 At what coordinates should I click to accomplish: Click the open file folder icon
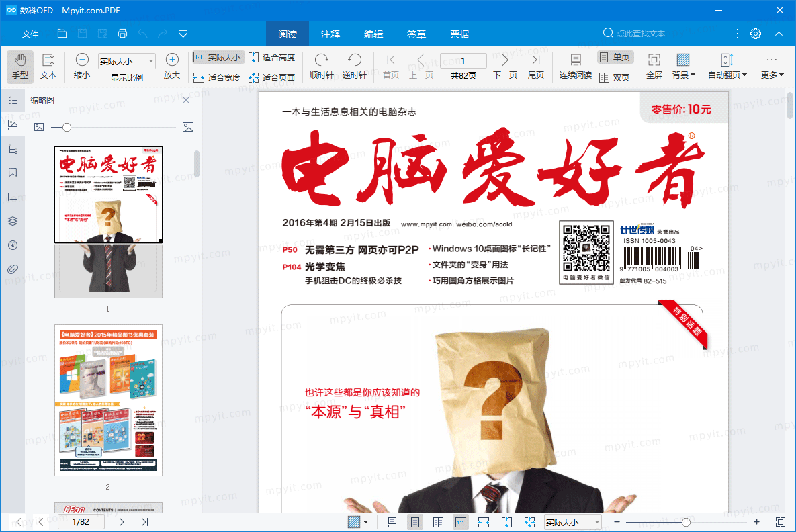pos(62,34)
